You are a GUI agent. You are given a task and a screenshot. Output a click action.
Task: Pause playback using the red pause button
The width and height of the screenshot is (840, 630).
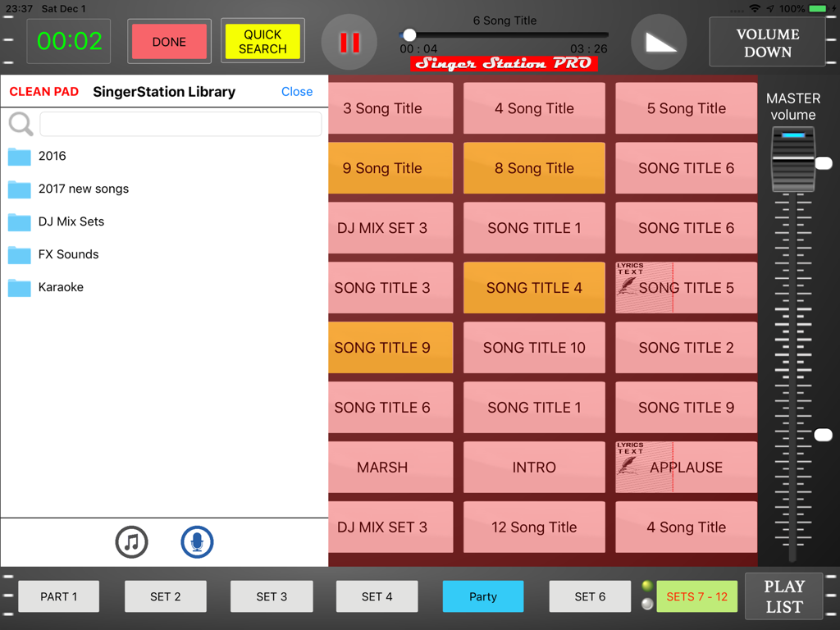[x=349, y=41]
